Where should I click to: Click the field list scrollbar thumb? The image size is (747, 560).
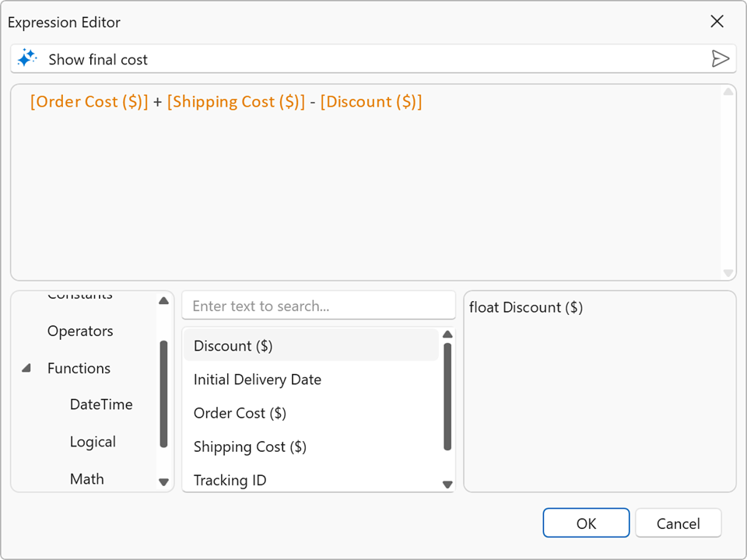(x=447, y=397)
